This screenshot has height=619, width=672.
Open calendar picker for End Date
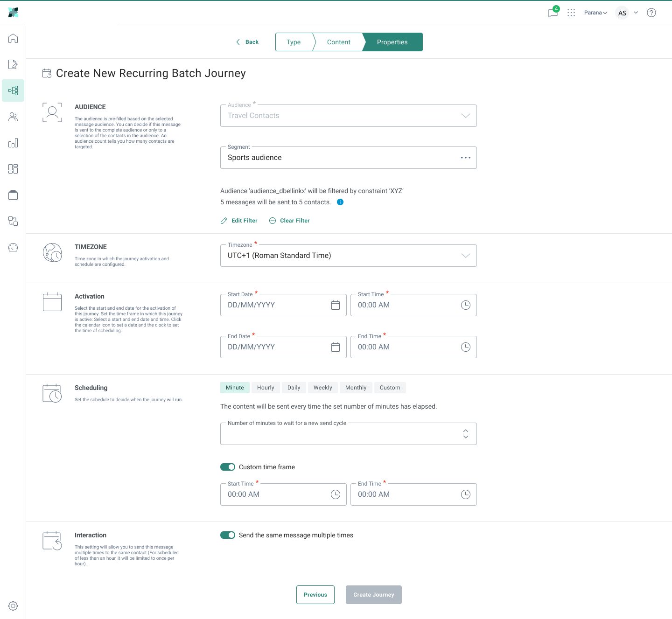(x=336, y=347)
